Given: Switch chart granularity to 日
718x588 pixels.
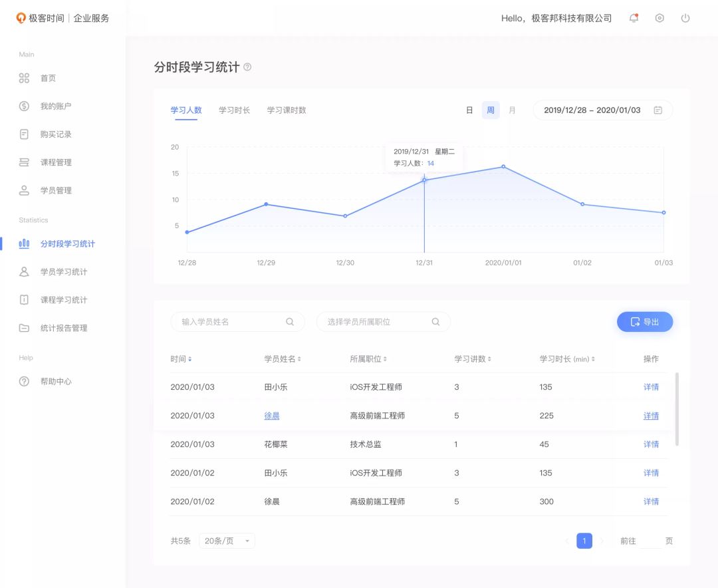Looking at the screenshot, I should tap(469, 110).
